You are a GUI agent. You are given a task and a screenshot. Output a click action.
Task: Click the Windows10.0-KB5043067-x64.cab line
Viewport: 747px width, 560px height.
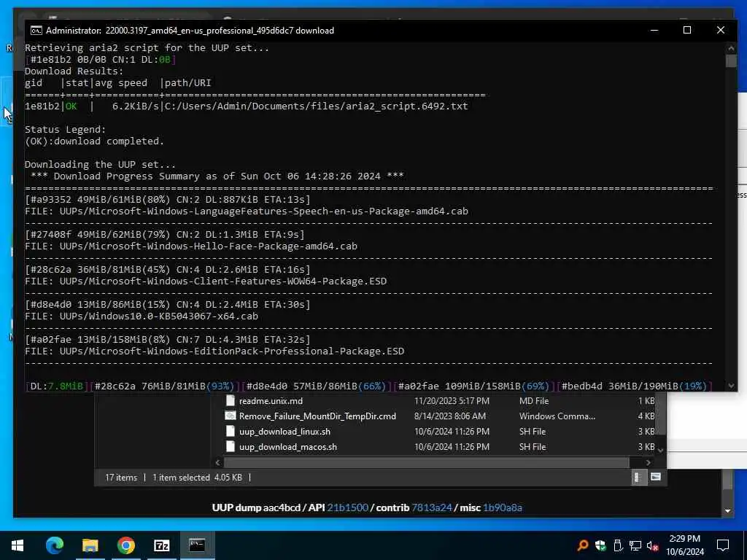(142, 316)
